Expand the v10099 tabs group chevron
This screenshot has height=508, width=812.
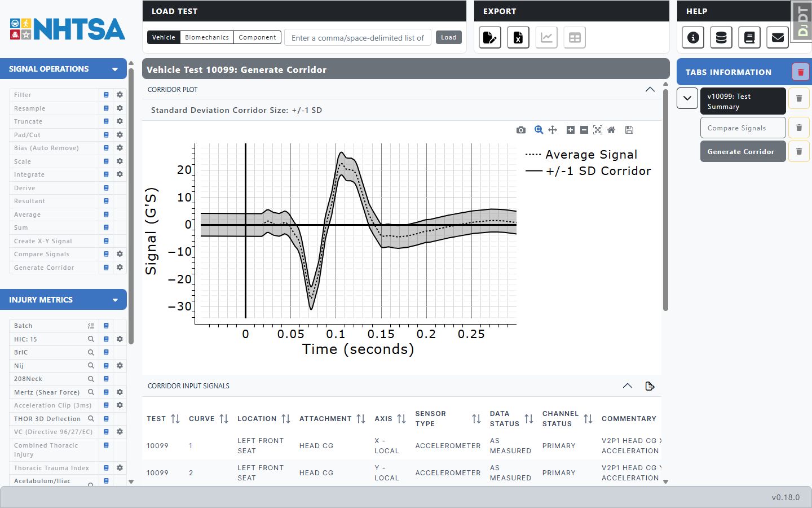(x=687, y=98)
